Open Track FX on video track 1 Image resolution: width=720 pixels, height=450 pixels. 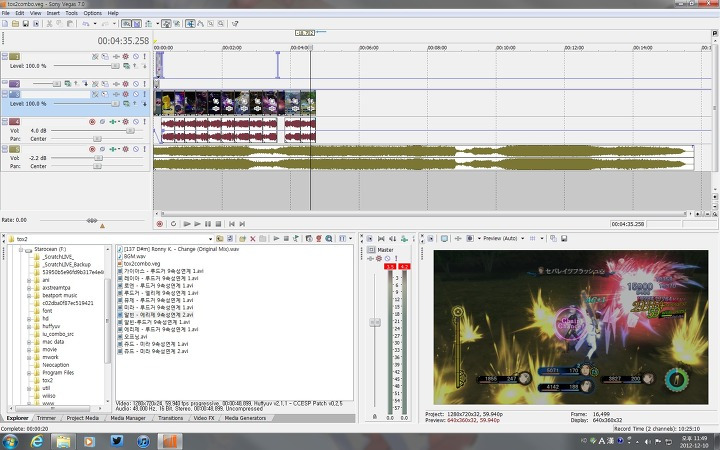tap(116, 56)
